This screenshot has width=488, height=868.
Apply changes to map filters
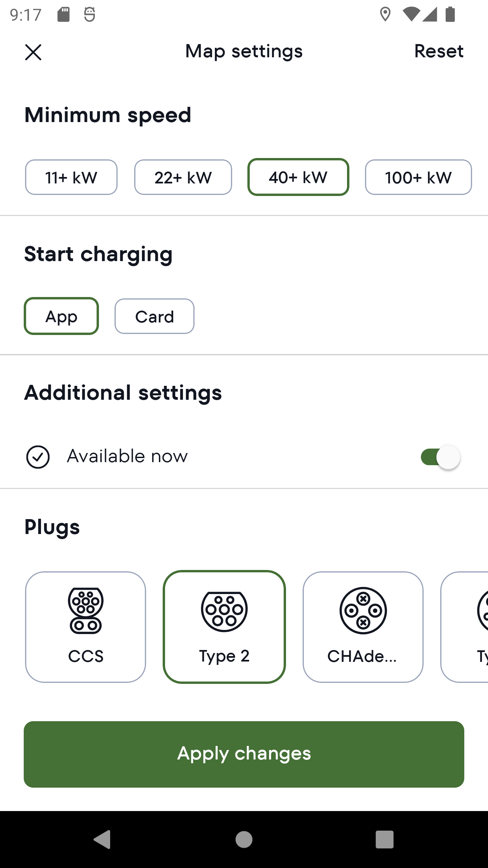coord(244,754)
